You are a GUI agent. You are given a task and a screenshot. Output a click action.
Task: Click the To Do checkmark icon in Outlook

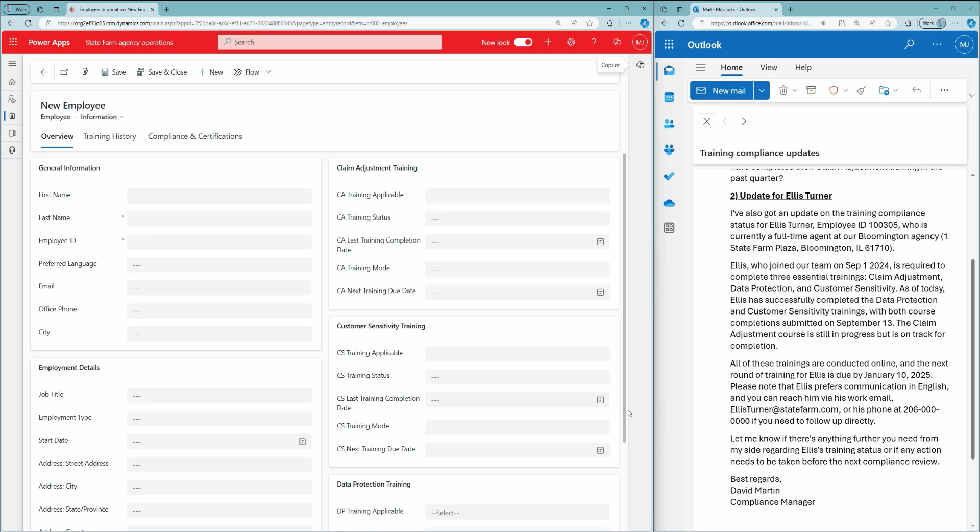[669, 176]
